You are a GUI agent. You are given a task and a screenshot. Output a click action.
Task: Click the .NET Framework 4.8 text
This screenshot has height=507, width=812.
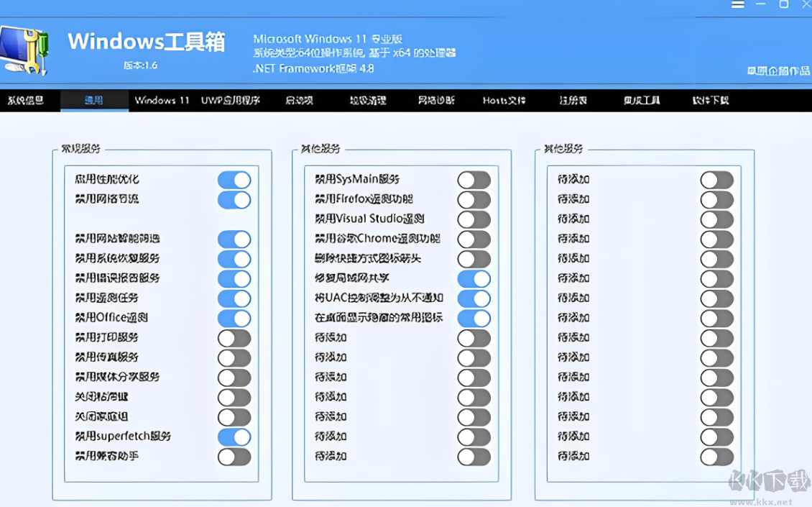point(313,68)
